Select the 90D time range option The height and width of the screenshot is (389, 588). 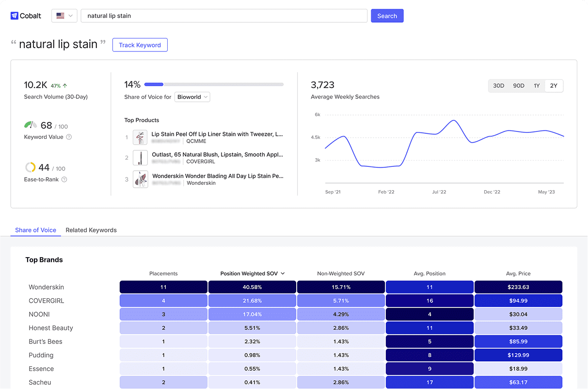point(518,85)
